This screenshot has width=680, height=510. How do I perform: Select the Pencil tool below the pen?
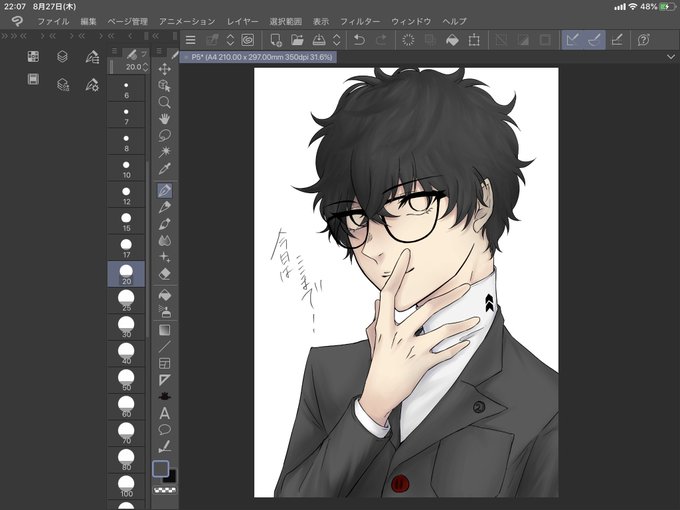(x=164, y=207)
